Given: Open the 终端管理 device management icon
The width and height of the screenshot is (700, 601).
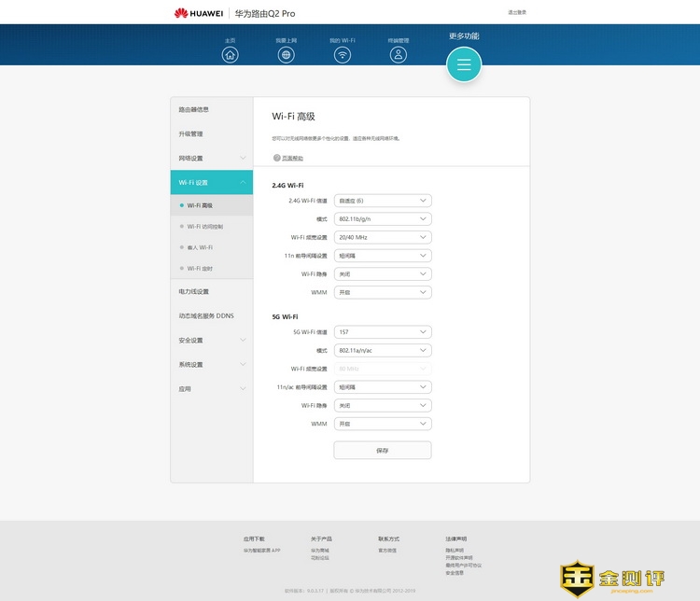Looking at the screenshot, I should click(399, 54).
